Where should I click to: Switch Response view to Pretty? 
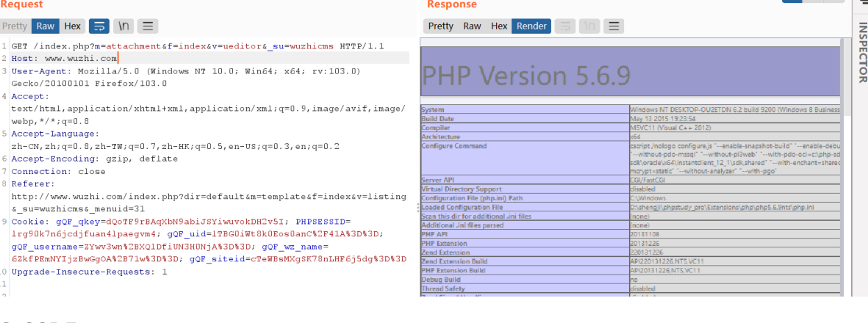pos(441,26)
